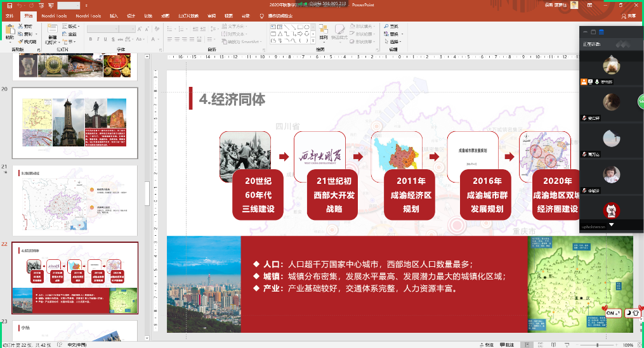The width and height of the screenshot is (644, 348).
Task: Switch to Reading view in status bar
Action: [x=553, y=345]
